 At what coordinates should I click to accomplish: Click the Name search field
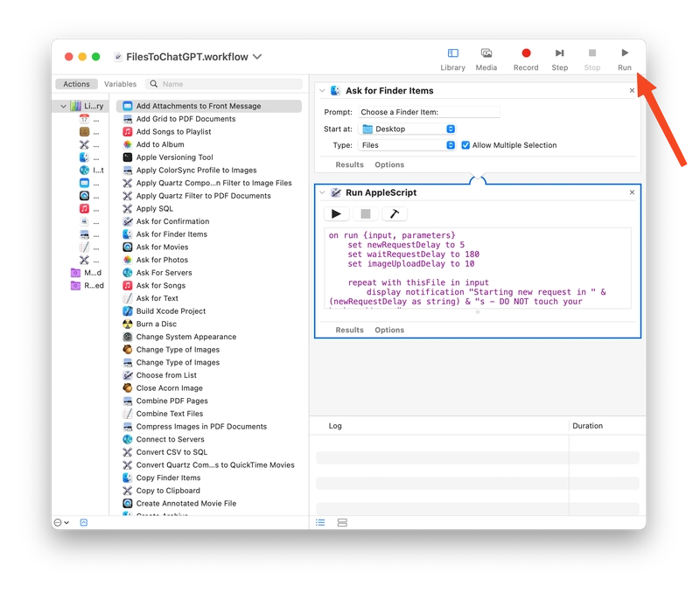click(x=224, y=84)
